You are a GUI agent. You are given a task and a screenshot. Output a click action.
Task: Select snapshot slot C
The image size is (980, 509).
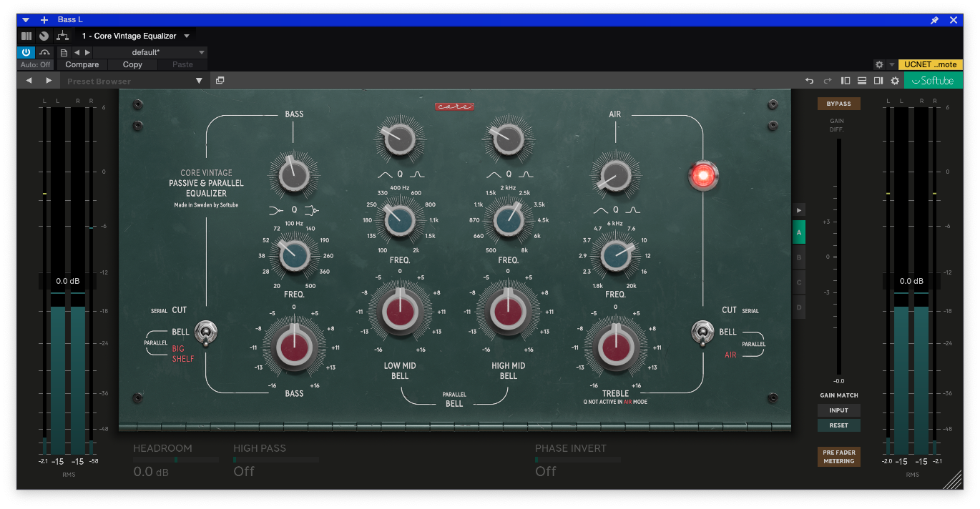pyautogui.click(x=799, y=282)
